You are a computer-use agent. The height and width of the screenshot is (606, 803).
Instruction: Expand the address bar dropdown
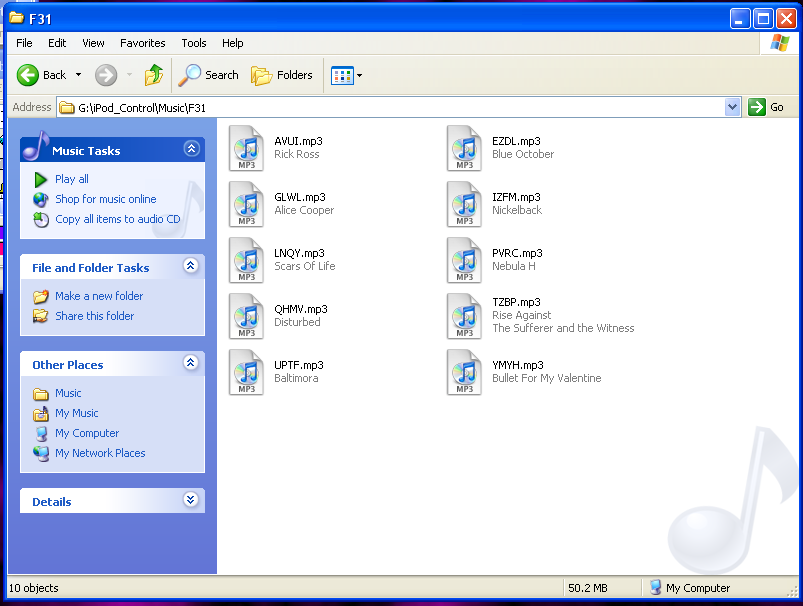click(733, 107)
